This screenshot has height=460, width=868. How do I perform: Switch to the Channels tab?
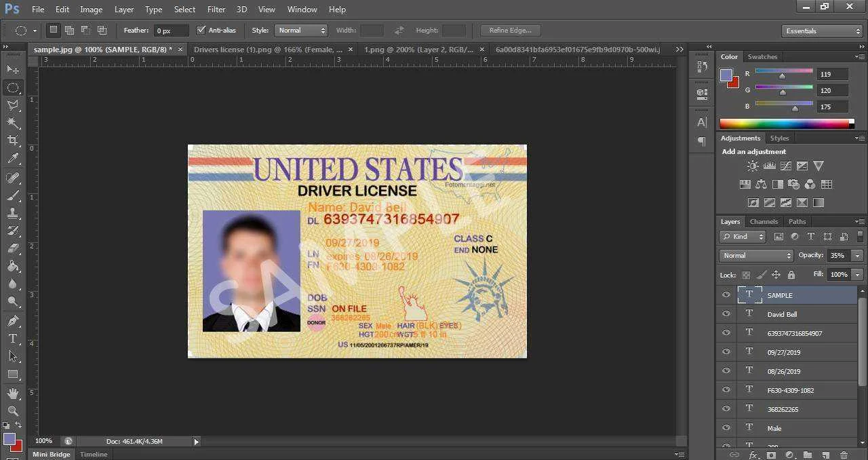(x=764, y=221)
